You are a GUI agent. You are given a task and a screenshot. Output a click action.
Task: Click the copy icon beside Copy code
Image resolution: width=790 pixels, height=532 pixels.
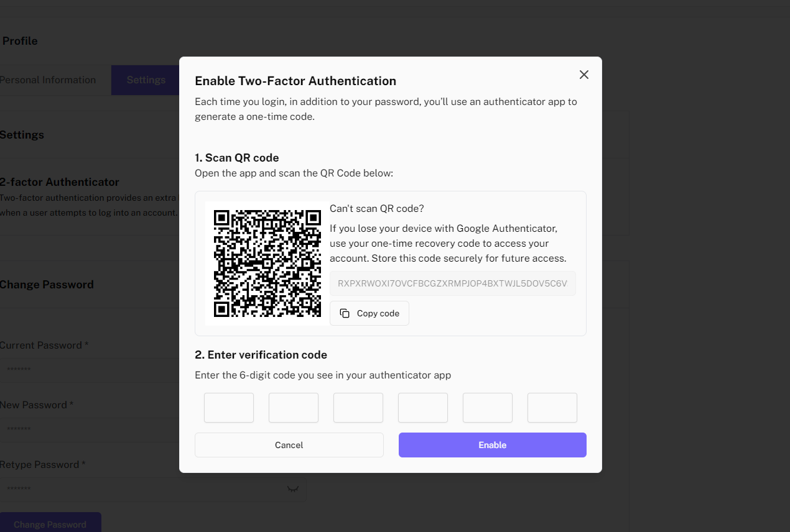[x=345, y=313]
